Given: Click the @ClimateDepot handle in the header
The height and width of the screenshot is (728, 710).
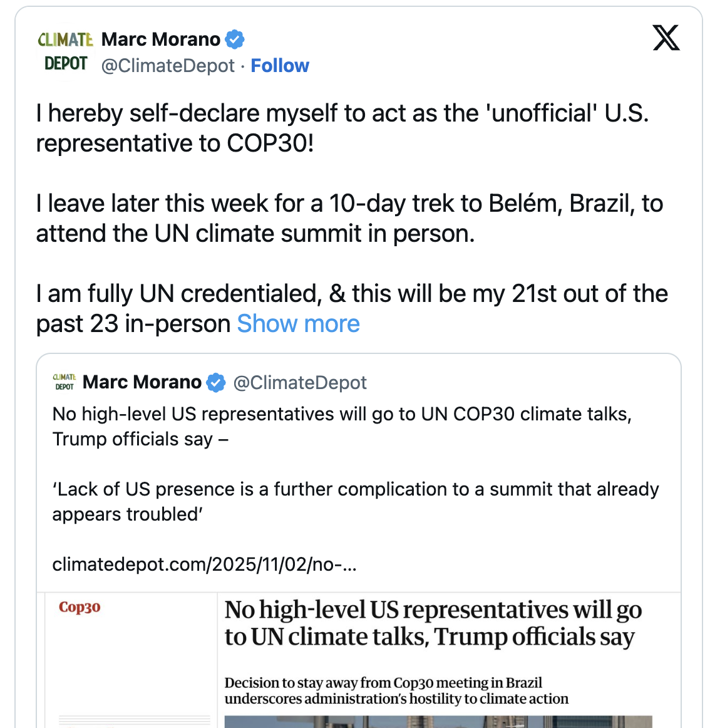Looking at the screenshot, I should pyautogui.click(x=168, y=66).
